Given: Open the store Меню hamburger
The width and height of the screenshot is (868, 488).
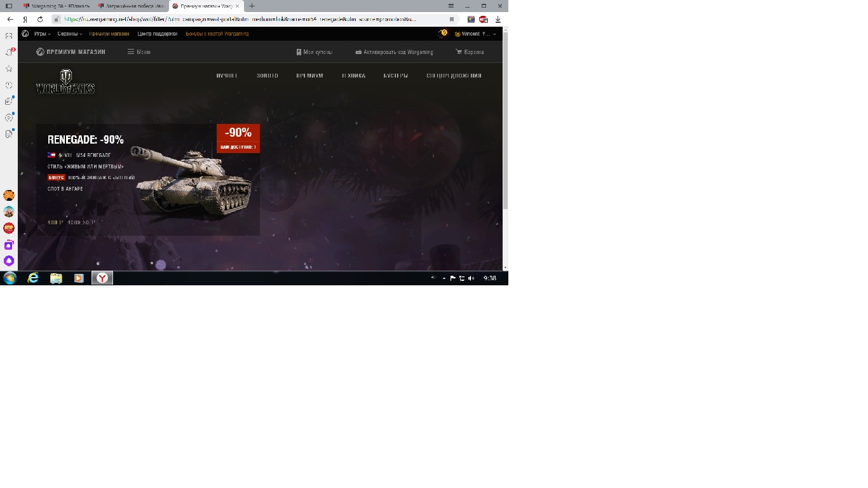Looking at the screenshot, I should (139, 52).
